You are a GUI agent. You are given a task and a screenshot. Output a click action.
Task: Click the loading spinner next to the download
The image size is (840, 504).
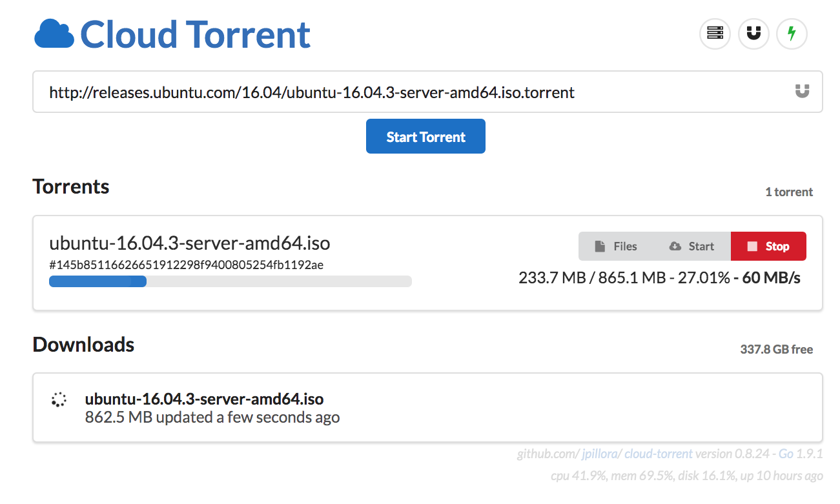58,399
